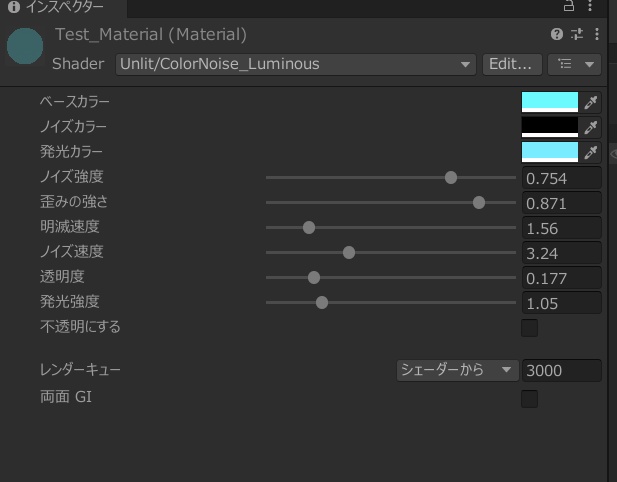Screen dimensions: 617x482
Task: Enable the 両面 GI checkbox
Action: (x=529, y=399)
